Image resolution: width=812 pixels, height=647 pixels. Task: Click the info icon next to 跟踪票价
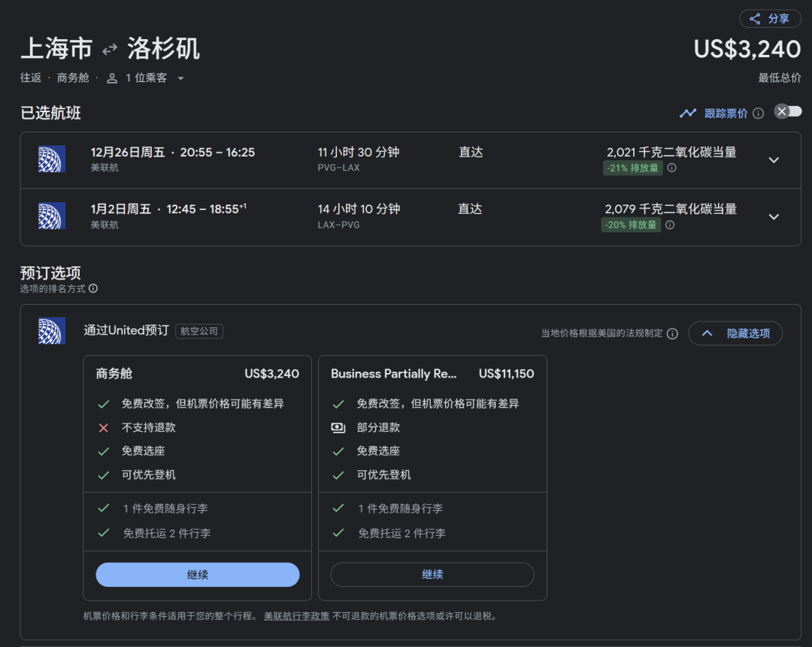[x=758, y=114]
